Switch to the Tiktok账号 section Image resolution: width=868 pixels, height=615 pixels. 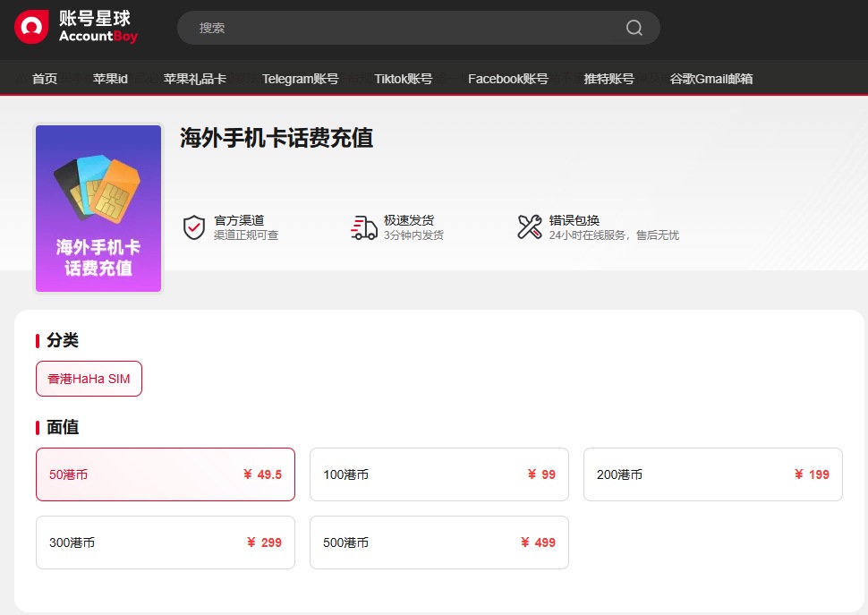click(x=402, y=79)
